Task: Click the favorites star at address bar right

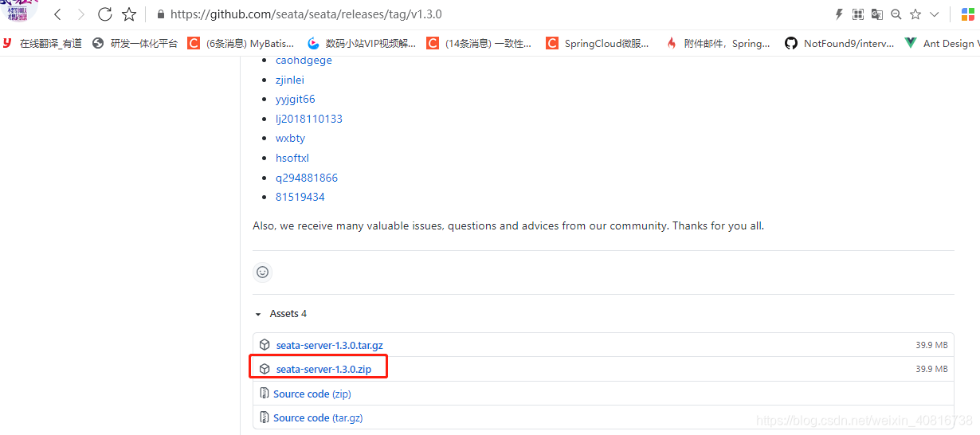Action: click(915, 14)
